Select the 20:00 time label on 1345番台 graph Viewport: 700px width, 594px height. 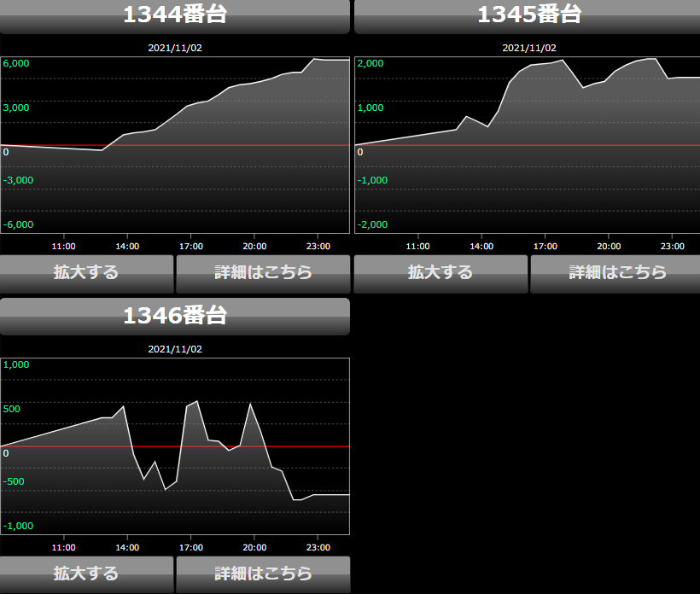[x=608, y=246]
